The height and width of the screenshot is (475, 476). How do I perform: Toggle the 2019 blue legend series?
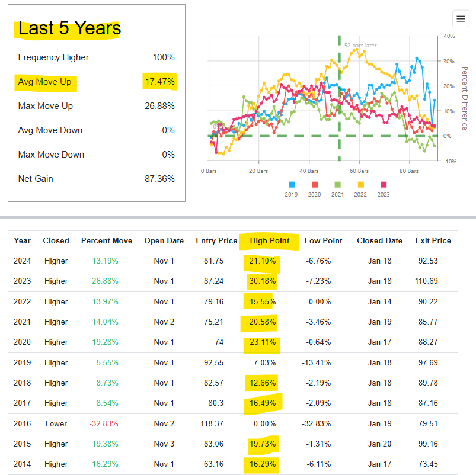point(292,190)
